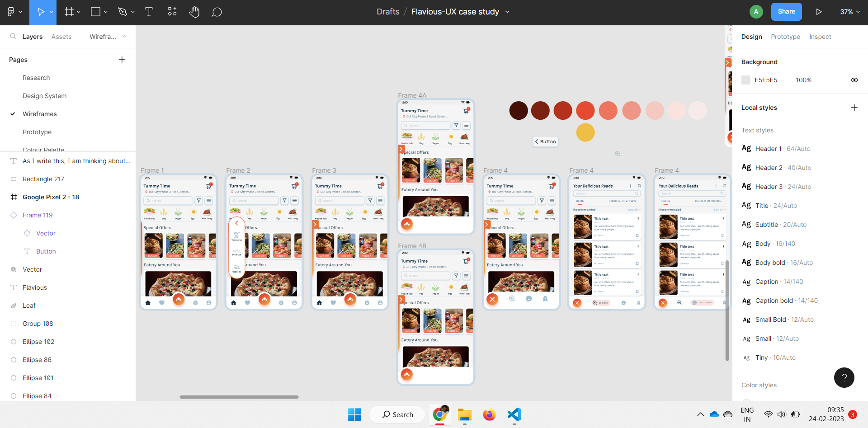
Task: Collapse the pages list with the chevron
Action: (124, 37)
